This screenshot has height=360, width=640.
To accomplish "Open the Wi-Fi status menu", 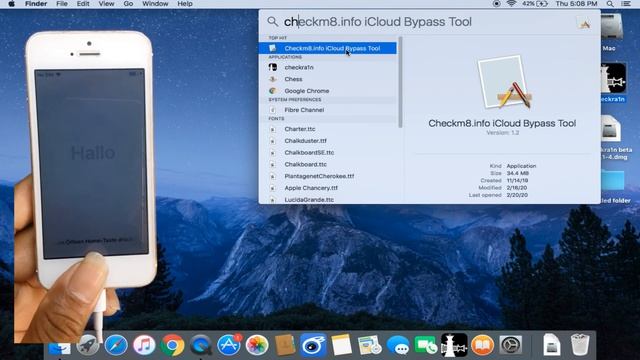I will (x=511, y=4).
